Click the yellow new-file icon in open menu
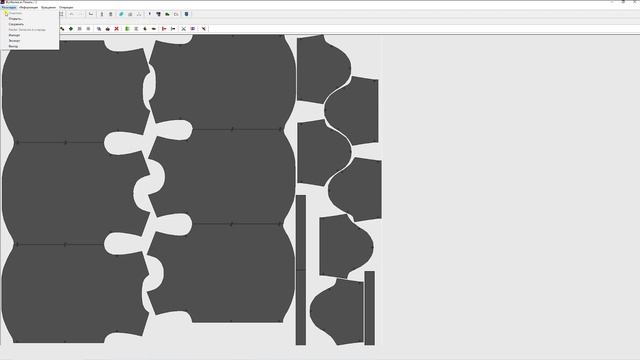Viewport: 640px width, 360px height. pyautogui.click(x=6, y=13)
